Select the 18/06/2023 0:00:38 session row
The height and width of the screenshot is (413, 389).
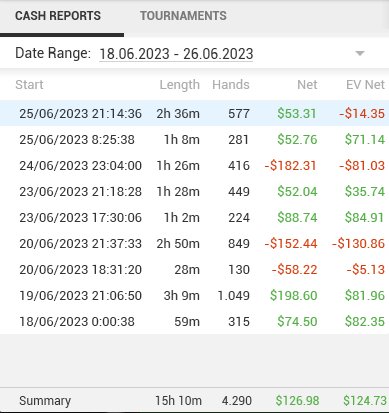point(194,321)
